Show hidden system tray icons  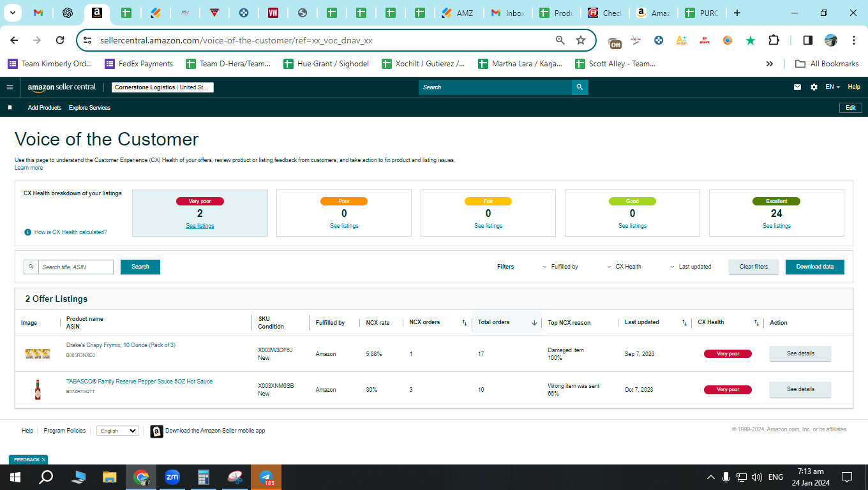pos(710,477)
